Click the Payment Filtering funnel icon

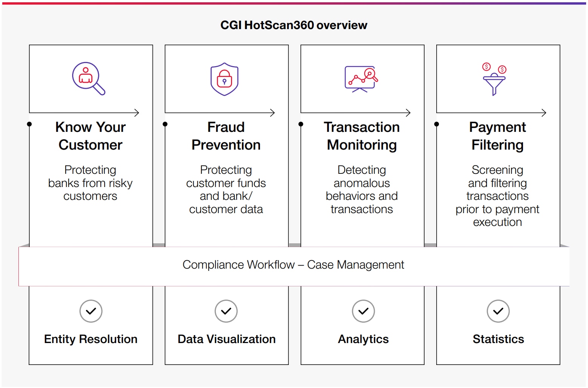pos(494,79)
